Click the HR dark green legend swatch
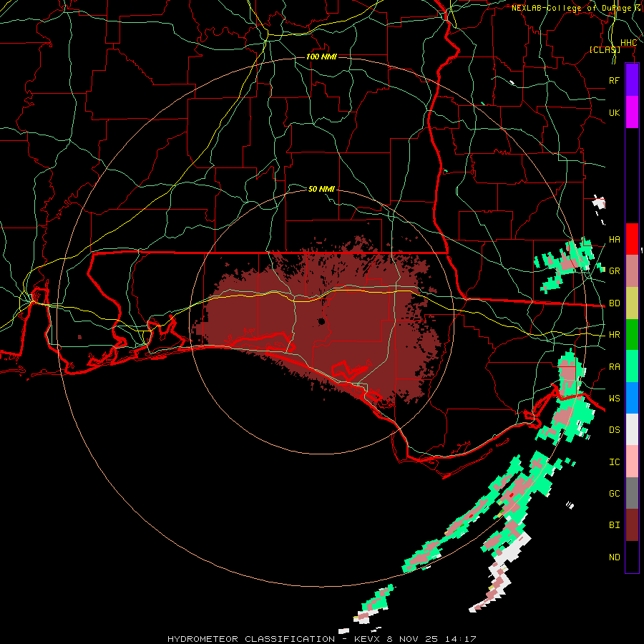Viewport: 644px width, 644px height. (x=632, y=334)
